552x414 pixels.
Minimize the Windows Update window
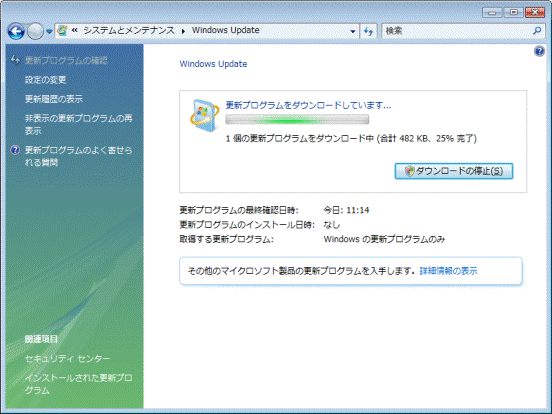click(492, 13)
